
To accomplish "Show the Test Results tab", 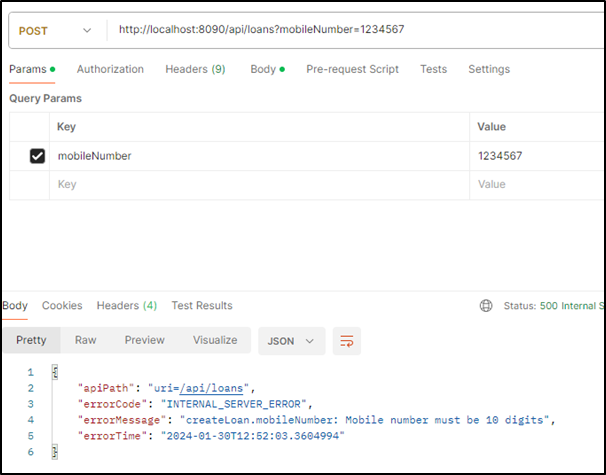I will point(201,305).
